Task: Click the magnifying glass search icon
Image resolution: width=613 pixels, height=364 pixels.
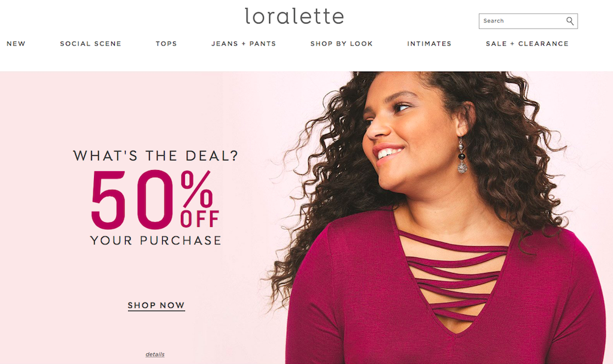Action: click(x=570, y=21)
